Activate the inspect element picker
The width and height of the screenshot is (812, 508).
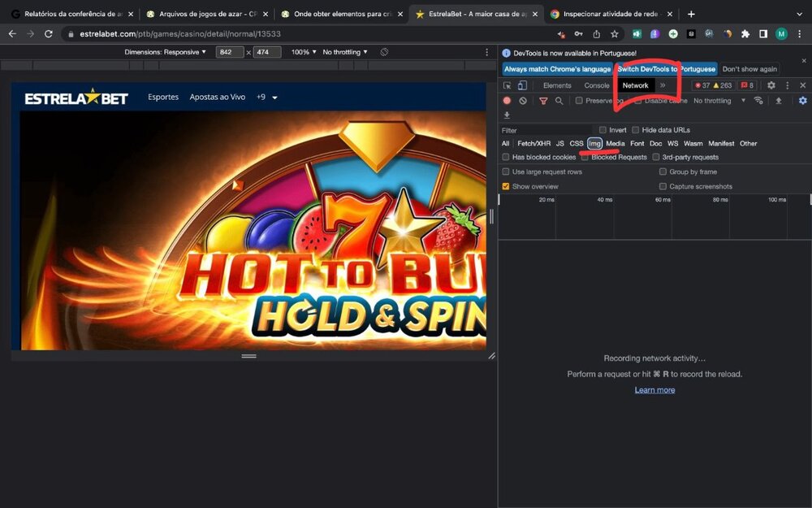[507, 85]
